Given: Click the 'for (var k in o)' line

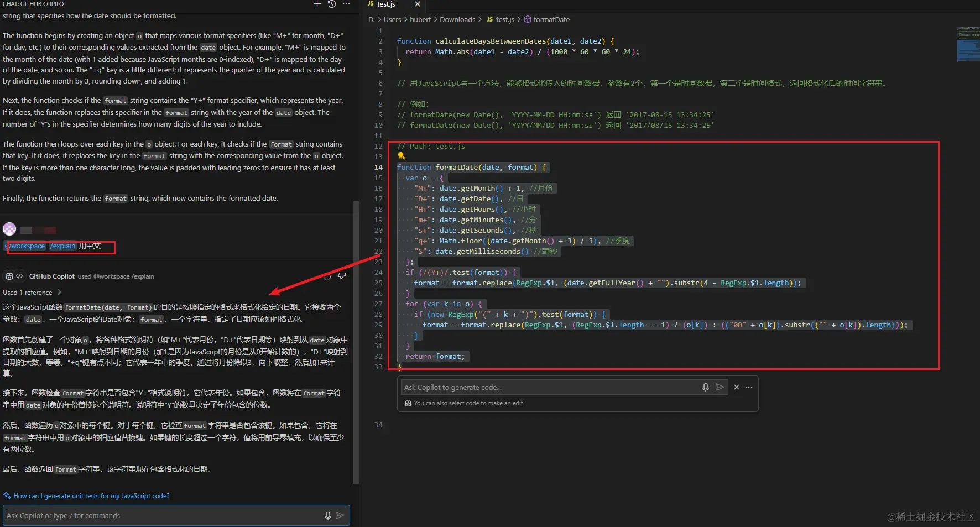Looking at the screenshot, I should point(444,304).
